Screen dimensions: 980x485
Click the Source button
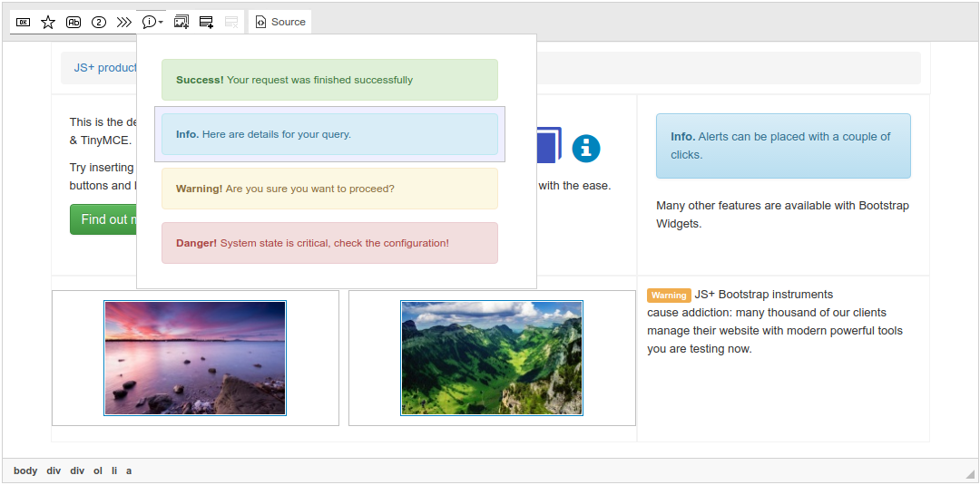pyautogui.click(x=279, y=22)
